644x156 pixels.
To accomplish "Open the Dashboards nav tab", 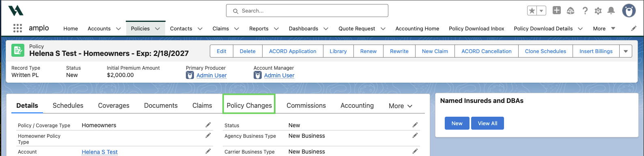I will [304, 28].
